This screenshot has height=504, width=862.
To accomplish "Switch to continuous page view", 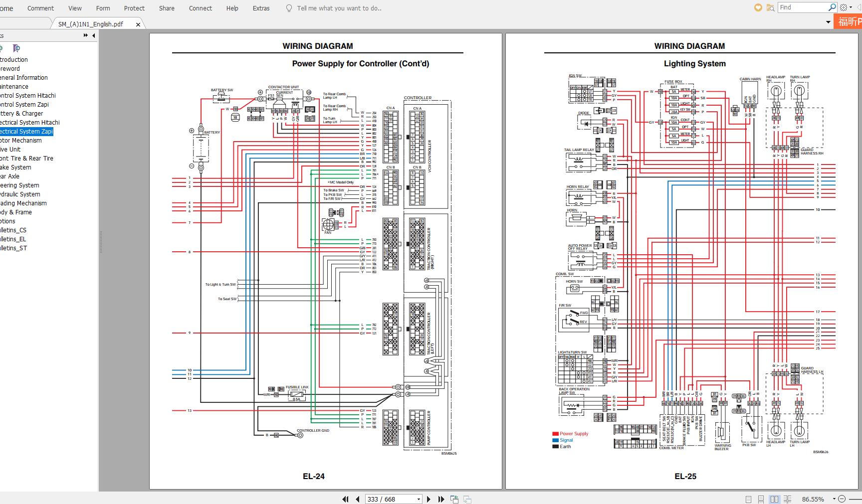I will click(761, 499).
